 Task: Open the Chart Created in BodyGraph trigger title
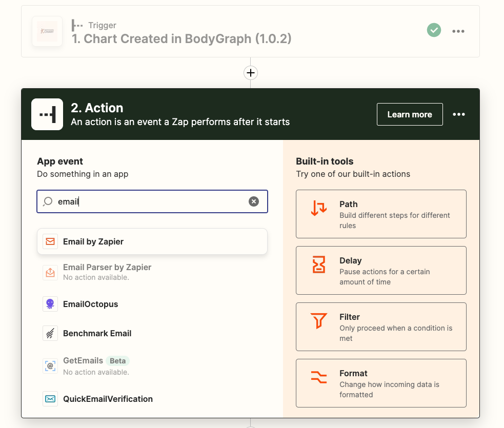pyautogui.click(x=182, y=38)
